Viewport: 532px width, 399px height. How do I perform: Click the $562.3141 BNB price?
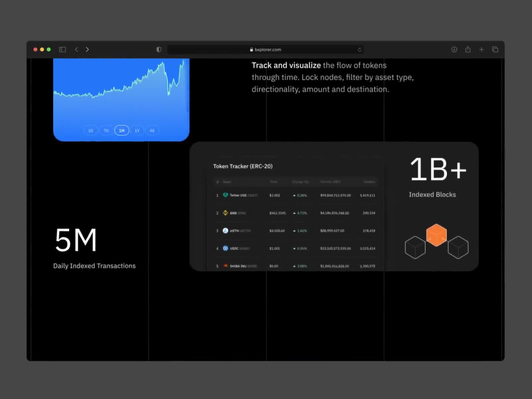pos(278,213)
